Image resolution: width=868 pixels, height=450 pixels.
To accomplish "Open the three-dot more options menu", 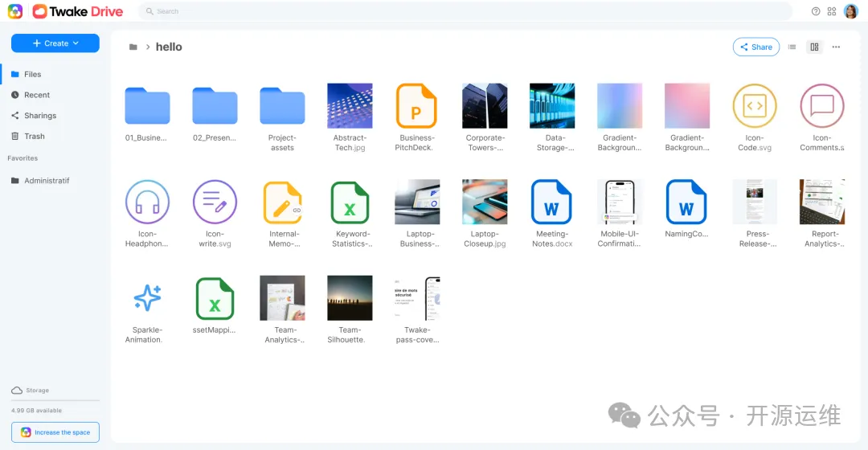I will pos(836,47).
